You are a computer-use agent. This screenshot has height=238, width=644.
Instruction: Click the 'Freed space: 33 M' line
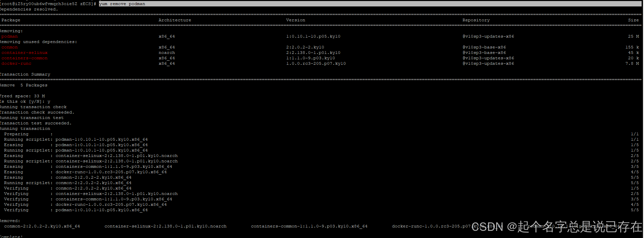pyautogui.click(x=22, y=96)
